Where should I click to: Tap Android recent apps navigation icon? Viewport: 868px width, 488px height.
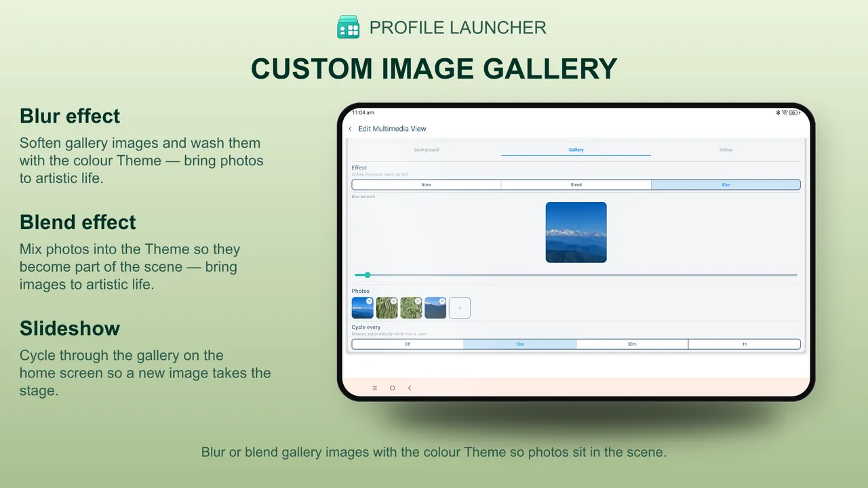point(374,388)
